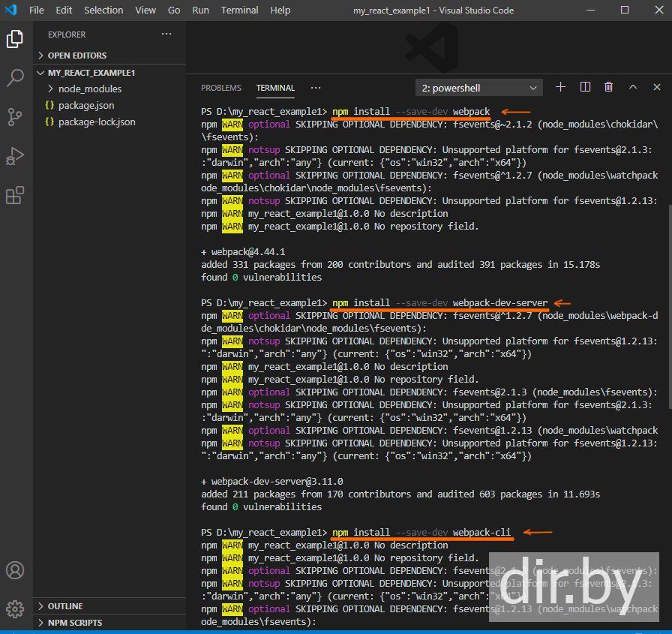Switch to the Problems tab
The width and height of the screenshot is (672, 634).
click(x=221, y=88)
